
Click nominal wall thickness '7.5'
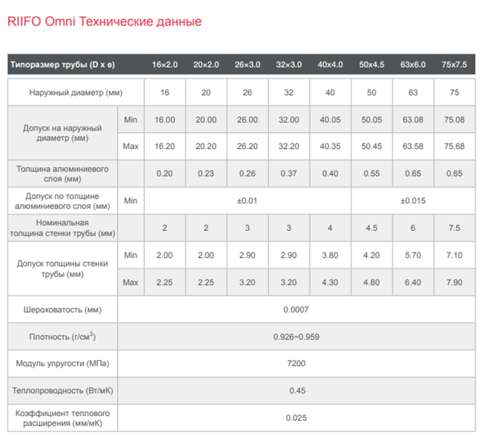(x=454, y=228)
